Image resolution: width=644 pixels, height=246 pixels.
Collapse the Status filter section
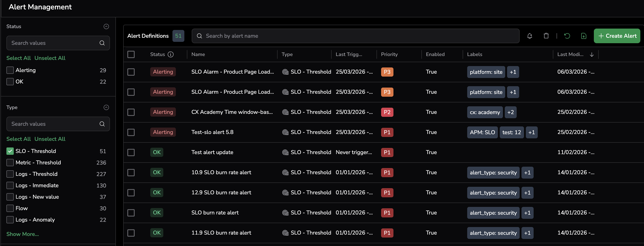tap(106, 27)
